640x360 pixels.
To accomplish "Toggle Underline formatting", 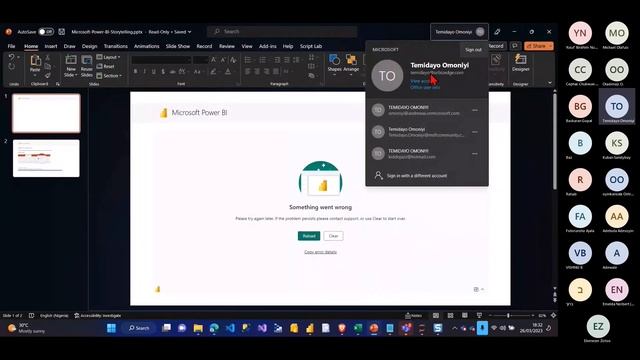I will coord(153,72).
